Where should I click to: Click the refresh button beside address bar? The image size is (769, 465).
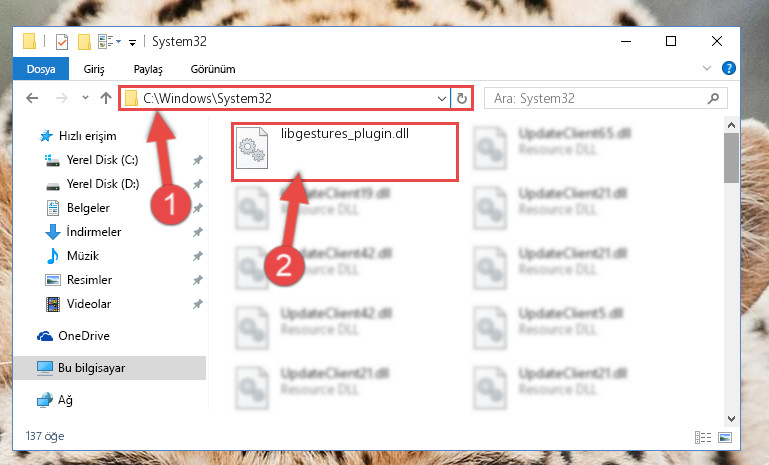click(x=461, y=99)
